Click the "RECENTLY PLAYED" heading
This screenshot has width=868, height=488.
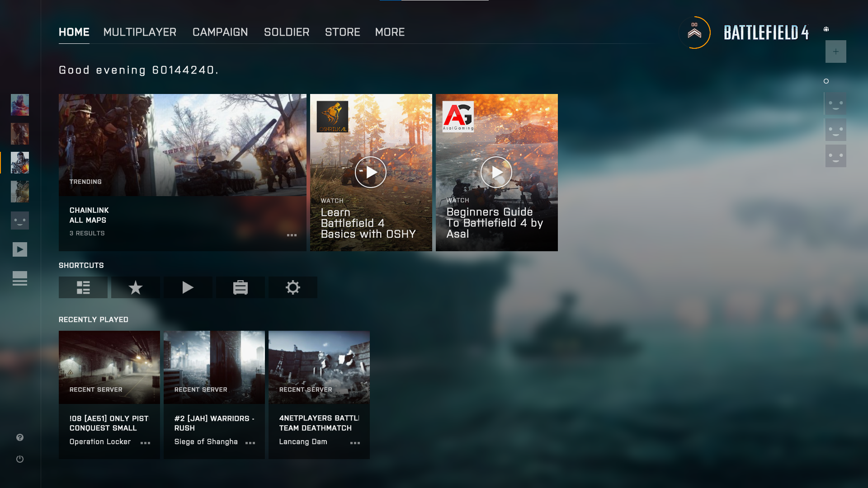tap(94, 319)
